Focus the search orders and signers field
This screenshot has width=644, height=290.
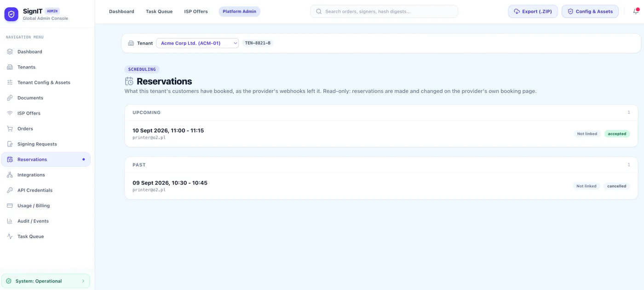[x=384, y=12]
